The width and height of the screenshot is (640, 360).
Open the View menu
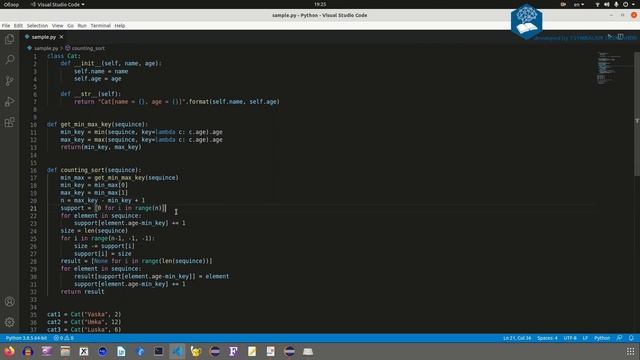click(x=58, y=25)
